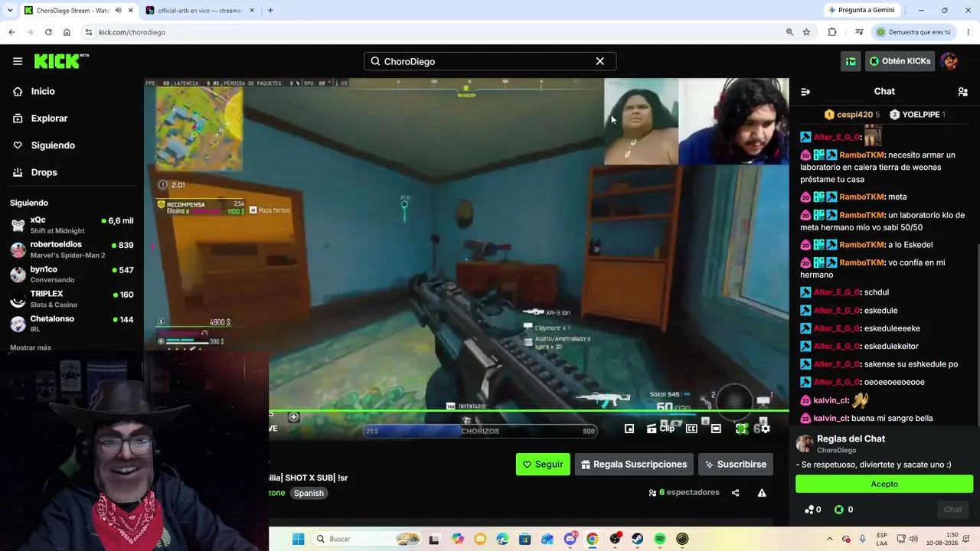
Task: Open a new browser tab
Action: 270,11
